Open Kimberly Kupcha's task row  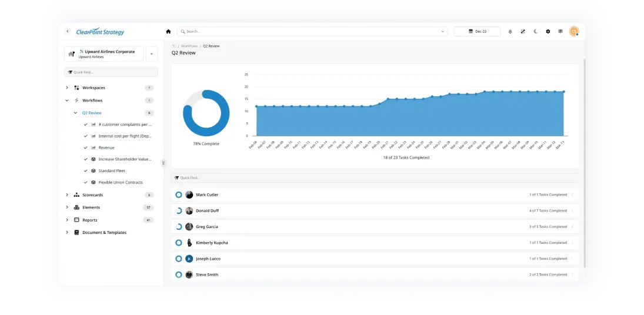[375, 243]
